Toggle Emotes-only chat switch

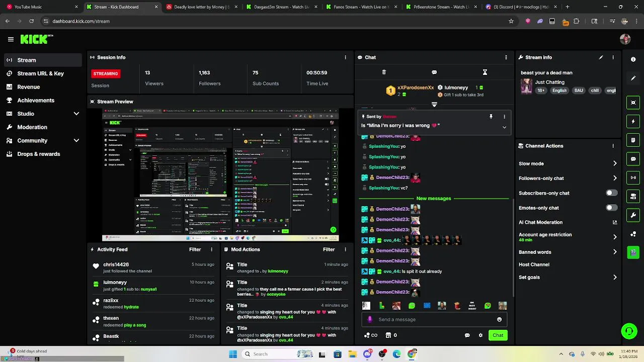pos(611,208)
